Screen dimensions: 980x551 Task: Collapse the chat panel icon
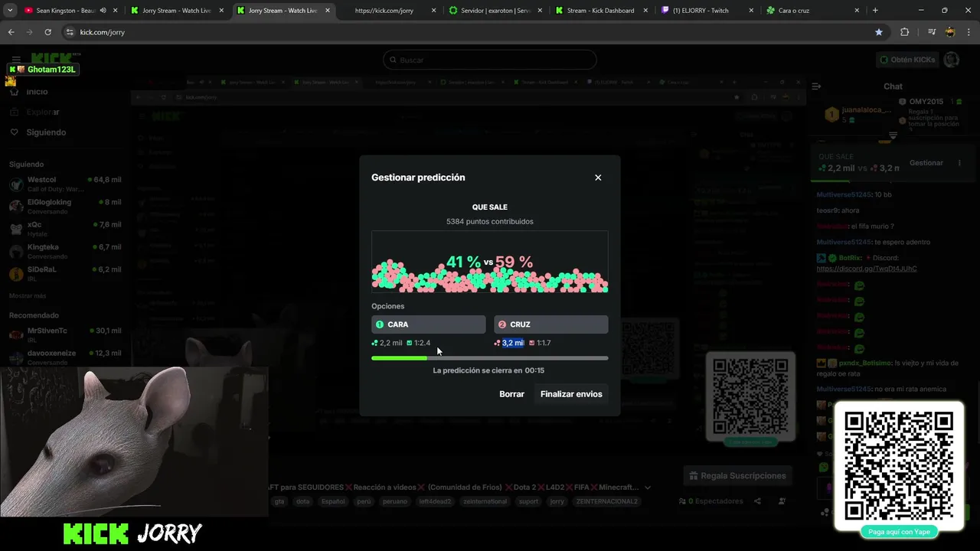click(x=816, y=86)
